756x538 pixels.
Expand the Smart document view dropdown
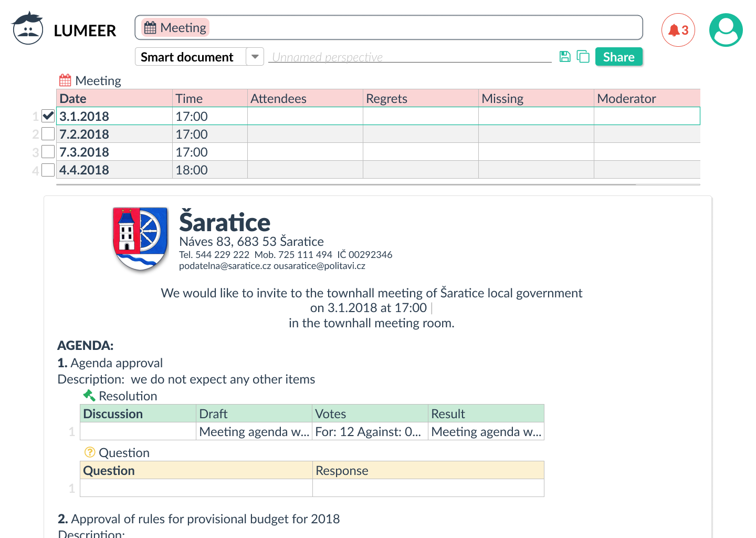255,57
